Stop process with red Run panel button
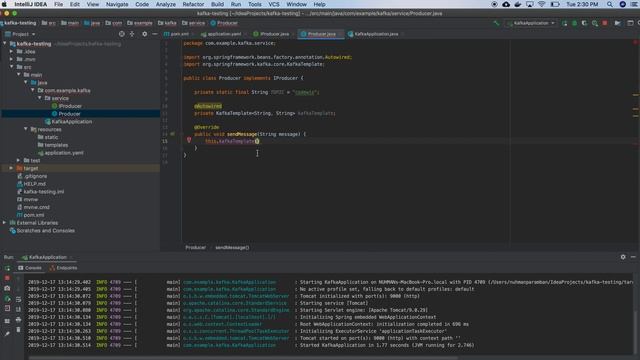This screenshot has width=640, height=360. tap(7, 278)
